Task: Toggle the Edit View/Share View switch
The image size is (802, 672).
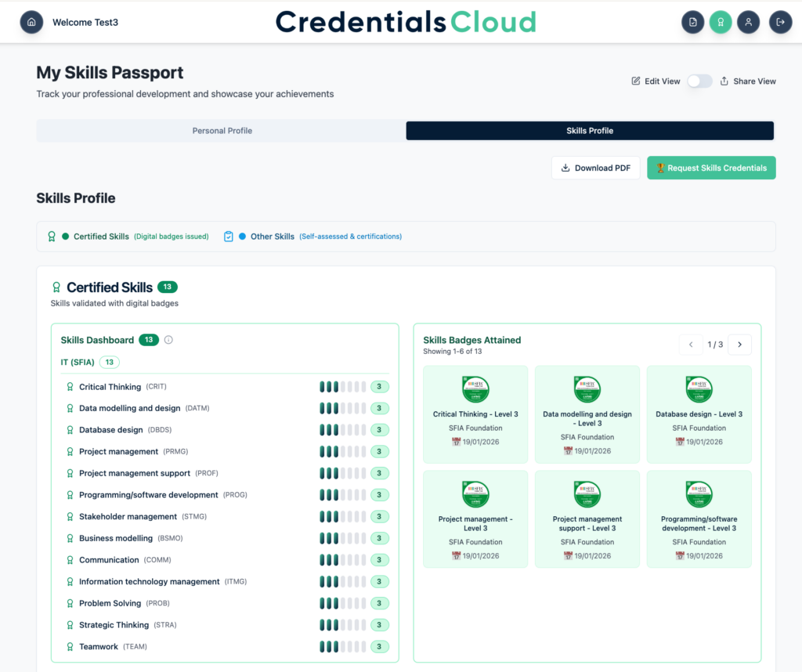Action: (x=699, y=81)
